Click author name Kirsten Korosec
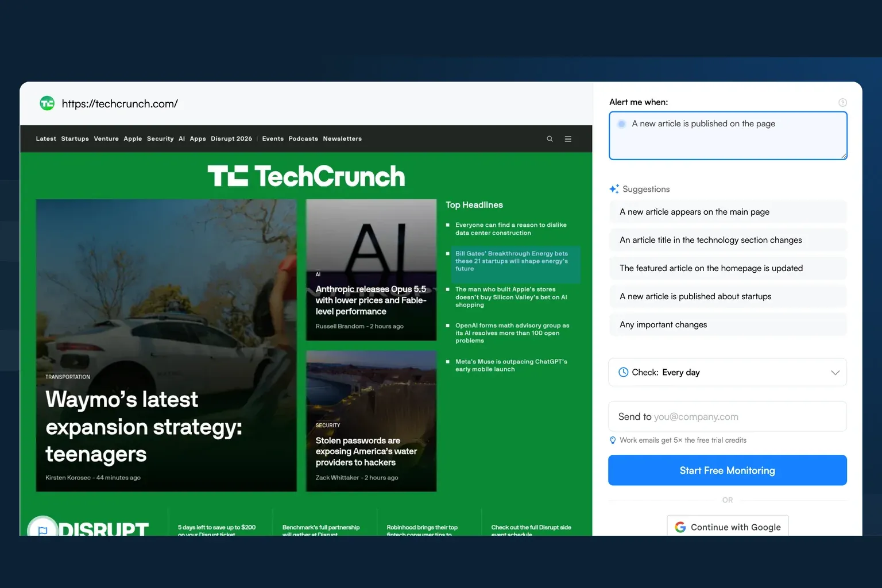Viewport: 882px width, 588px height. 68,478
